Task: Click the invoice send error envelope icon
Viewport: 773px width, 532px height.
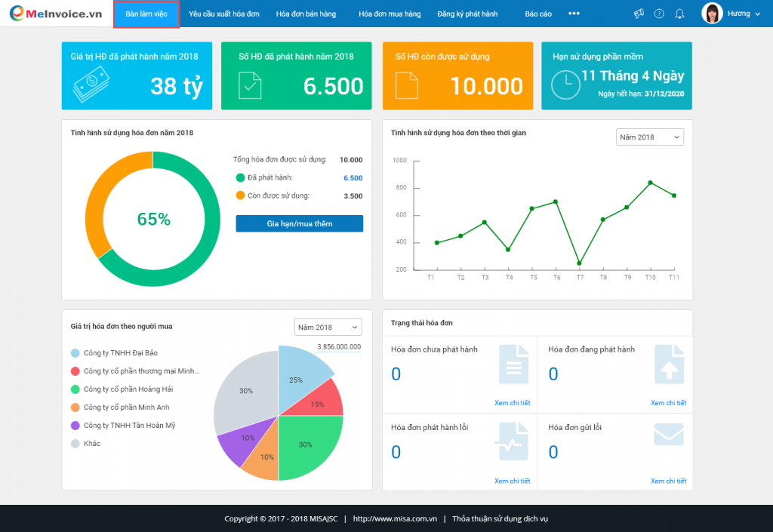Action: [669, 435]
